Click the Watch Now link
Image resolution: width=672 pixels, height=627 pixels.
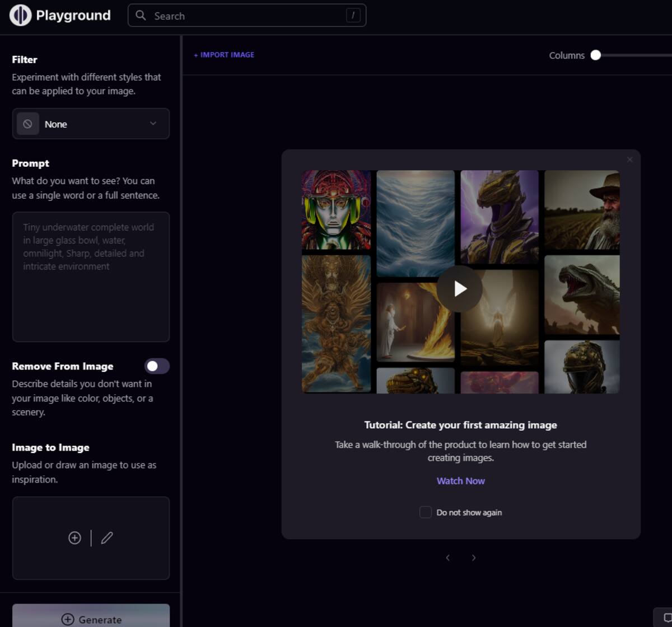(461, 481)
